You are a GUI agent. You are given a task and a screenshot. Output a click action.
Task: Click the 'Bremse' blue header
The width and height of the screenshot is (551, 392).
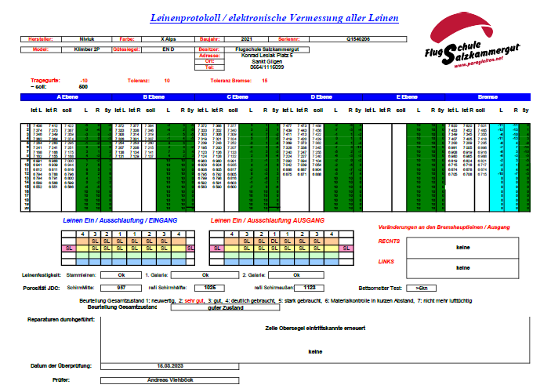click(488, 97)
